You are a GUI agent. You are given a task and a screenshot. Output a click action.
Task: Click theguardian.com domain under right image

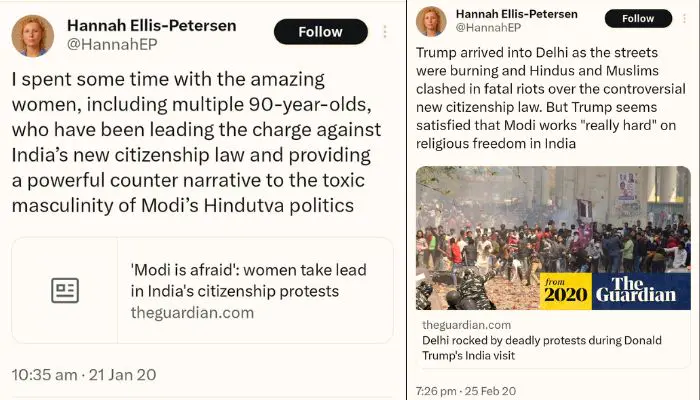467,325
